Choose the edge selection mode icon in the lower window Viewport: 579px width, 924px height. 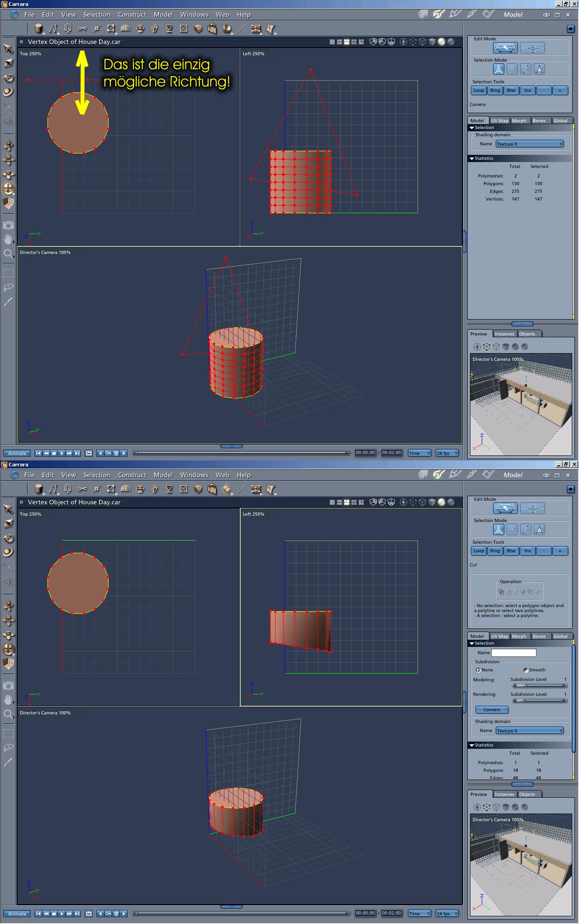pos(526,529)
